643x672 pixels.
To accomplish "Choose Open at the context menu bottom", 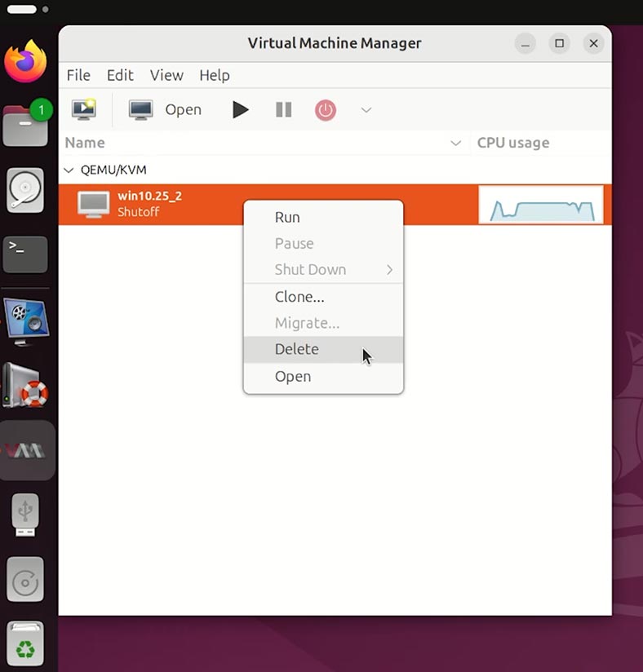I will click(x=323, y=376).
